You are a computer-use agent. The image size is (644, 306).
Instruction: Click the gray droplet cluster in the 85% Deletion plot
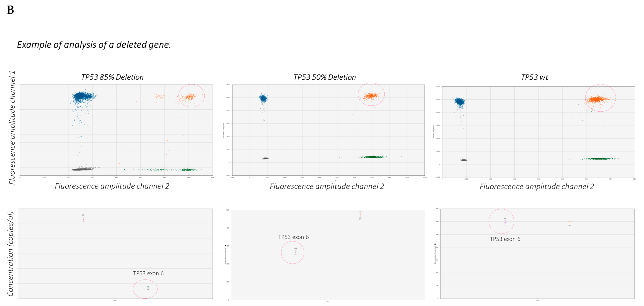82,169
